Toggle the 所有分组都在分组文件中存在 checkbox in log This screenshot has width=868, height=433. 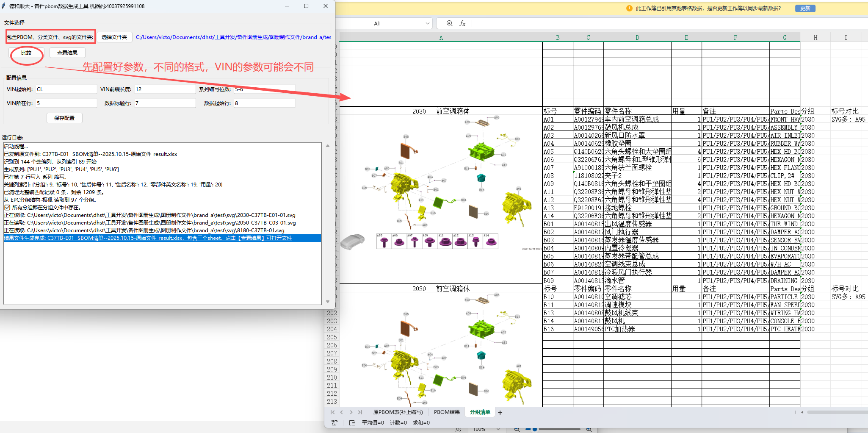7,208
